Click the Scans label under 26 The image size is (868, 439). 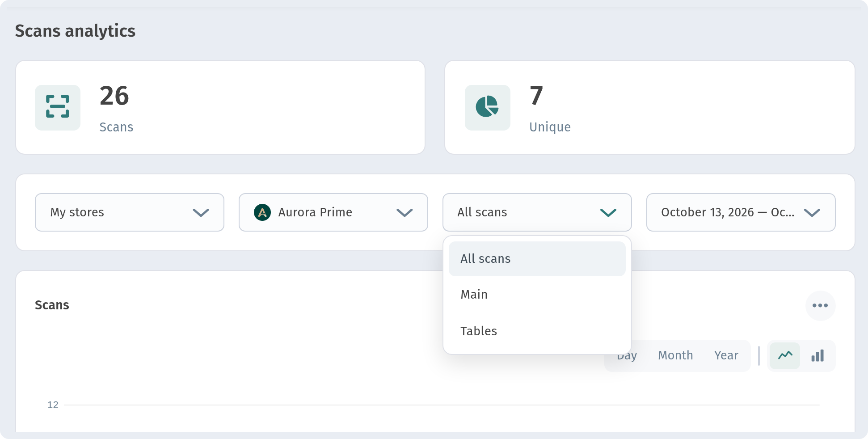tap(116, 127)
